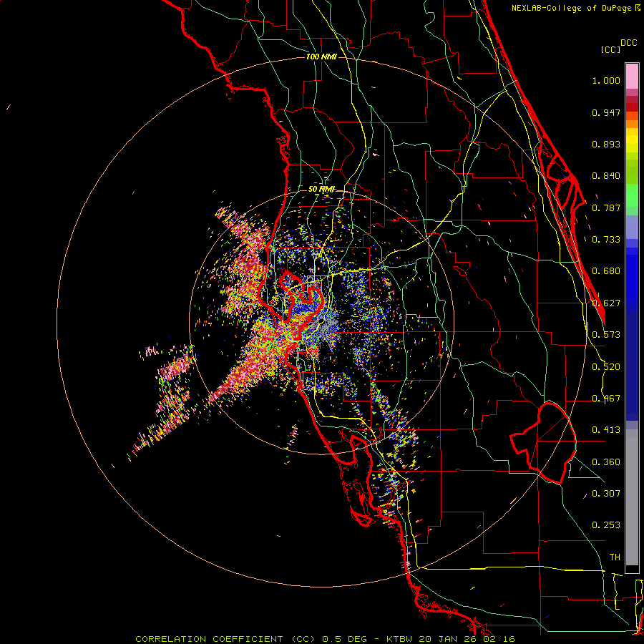644x644 pixels.
Task: Click the 0.947 scale value
Action: (606, 112)
